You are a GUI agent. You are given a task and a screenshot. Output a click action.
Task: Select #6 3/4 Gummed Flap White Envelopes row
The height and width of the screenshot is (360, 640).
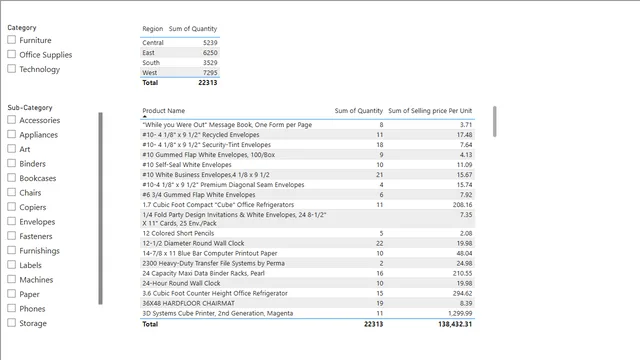point(307,195)
